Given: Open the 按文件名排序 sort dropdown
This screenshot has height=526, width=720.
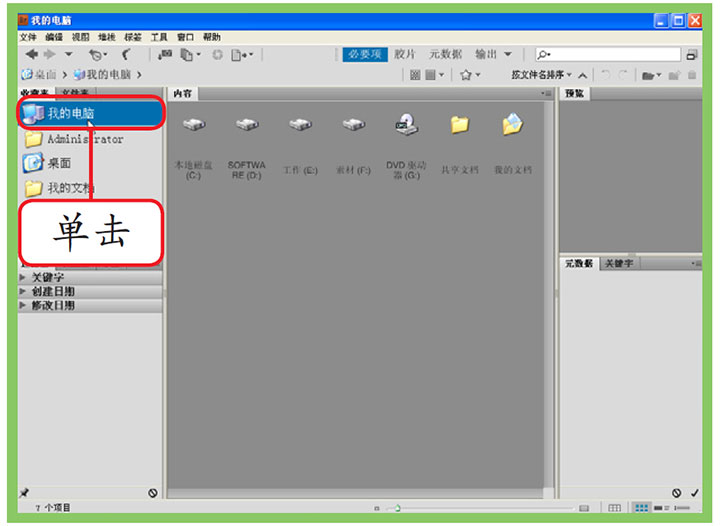Looking at the screenshot, I should 541,75.
